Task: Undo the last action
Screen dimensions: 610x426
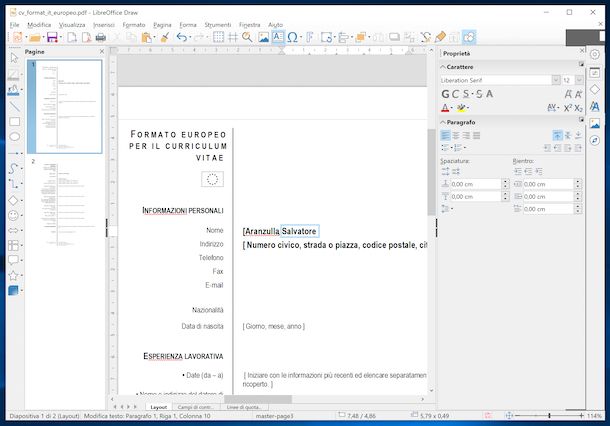Action: tap(181, 37)
